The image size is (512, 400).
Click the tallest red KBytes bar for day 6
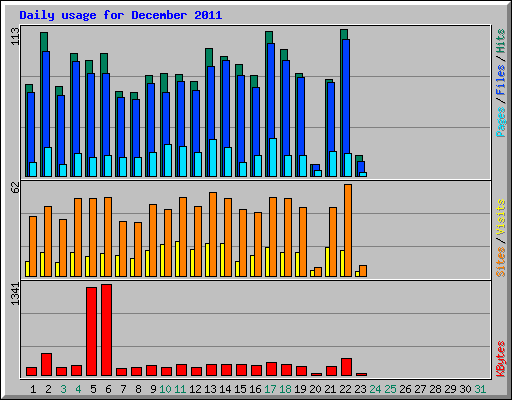pyautogui.click(x=106, y=330)
